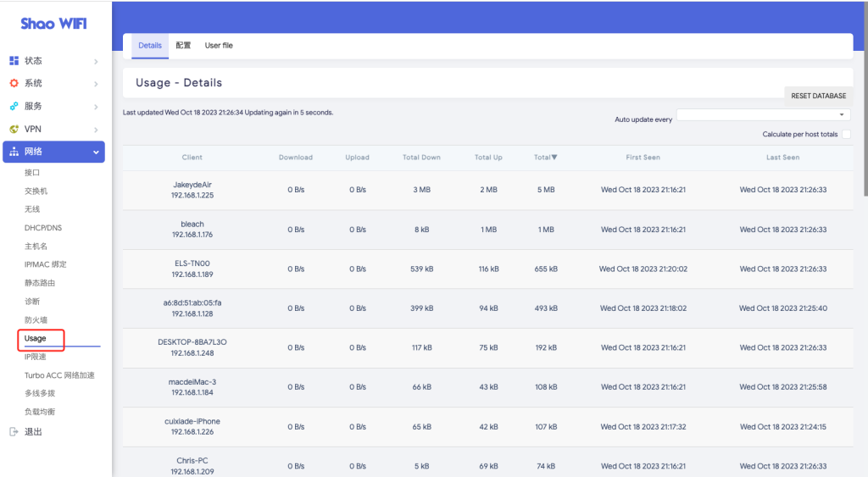Click the VPN icon in sidebar
The height and width of the screenshot is (477, 868).
tap(14, 130)
